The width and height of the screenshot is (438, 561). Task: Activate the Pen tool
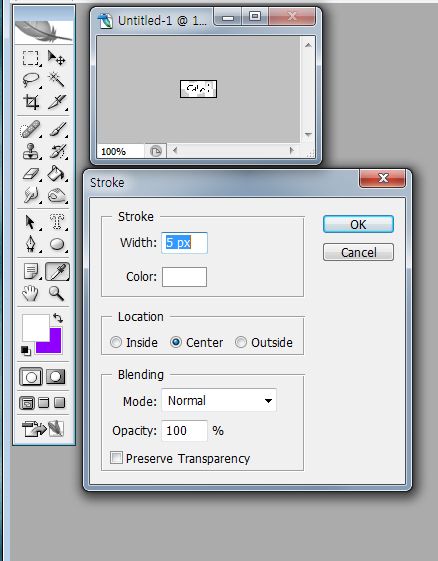[31, 244]
